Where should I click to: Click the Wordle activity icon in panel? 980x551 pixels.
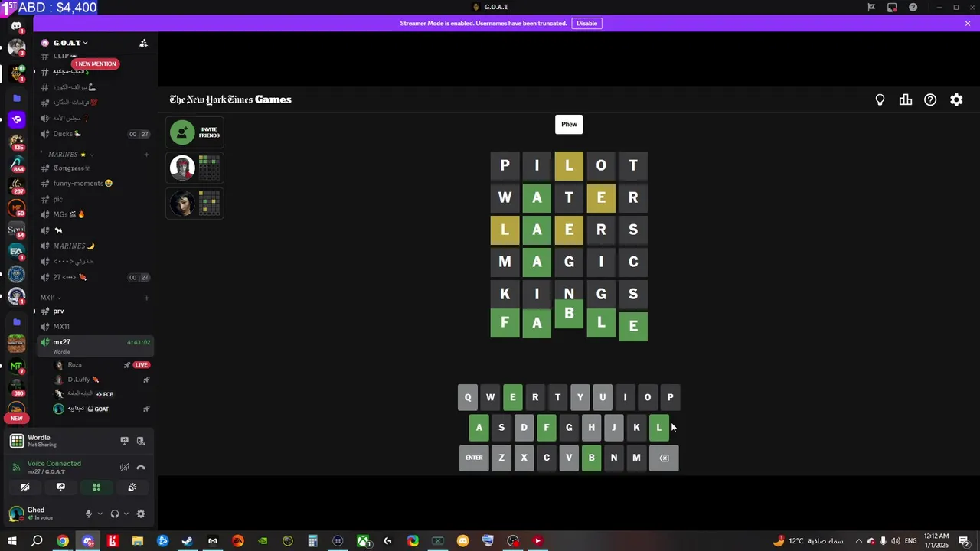(17, 441)
